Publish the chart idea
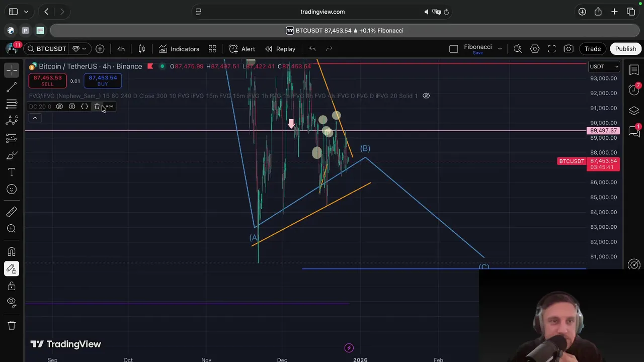Image resolution: width=644 pixels, height=362 pixels. (625, 49)
